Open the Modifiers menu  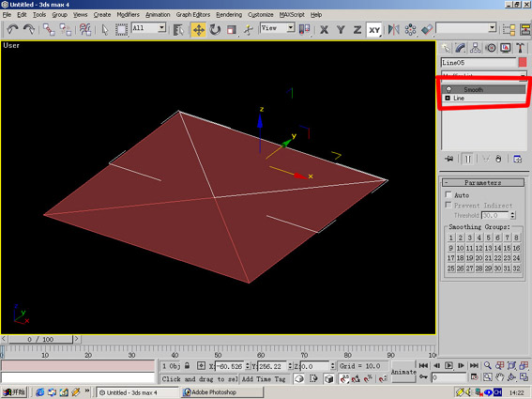[x=128, y=15]
